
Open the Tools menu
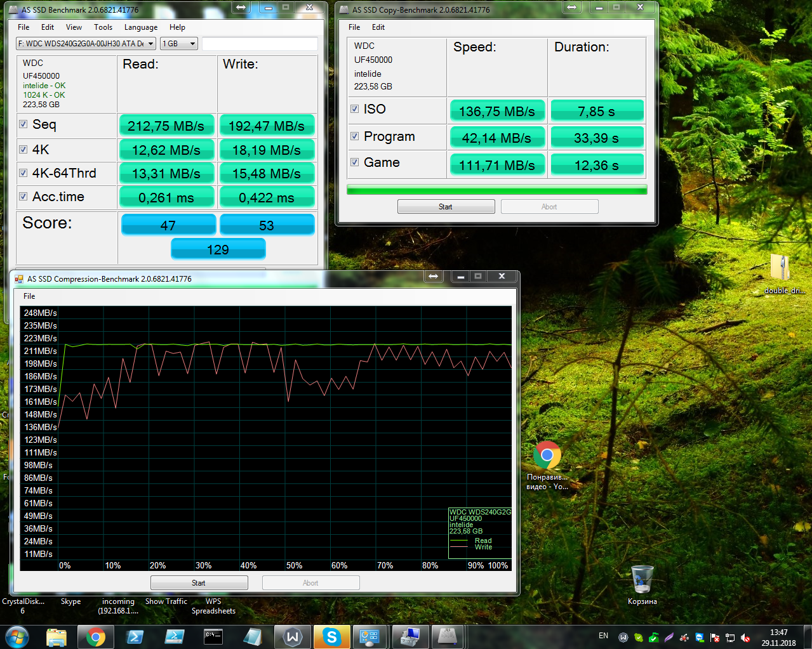[x=103, y=27]
